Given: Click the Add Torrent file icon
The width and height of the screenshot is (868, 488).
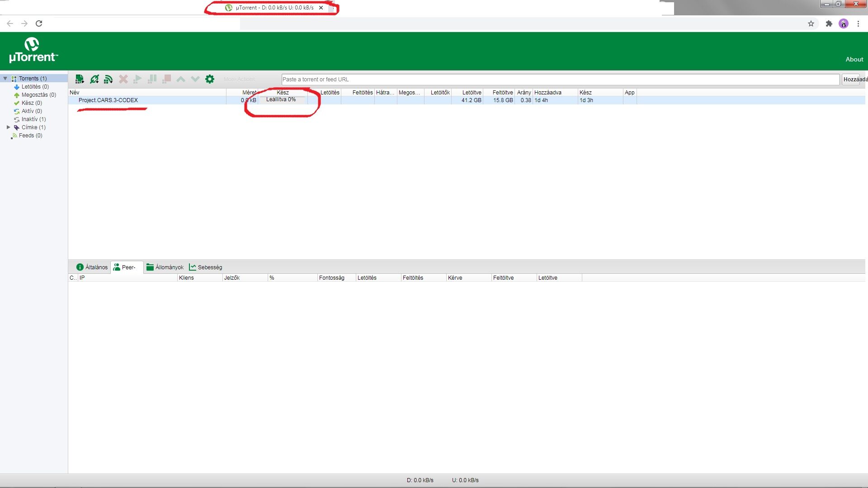Looking at the screenshot, I should click(80, 79).
